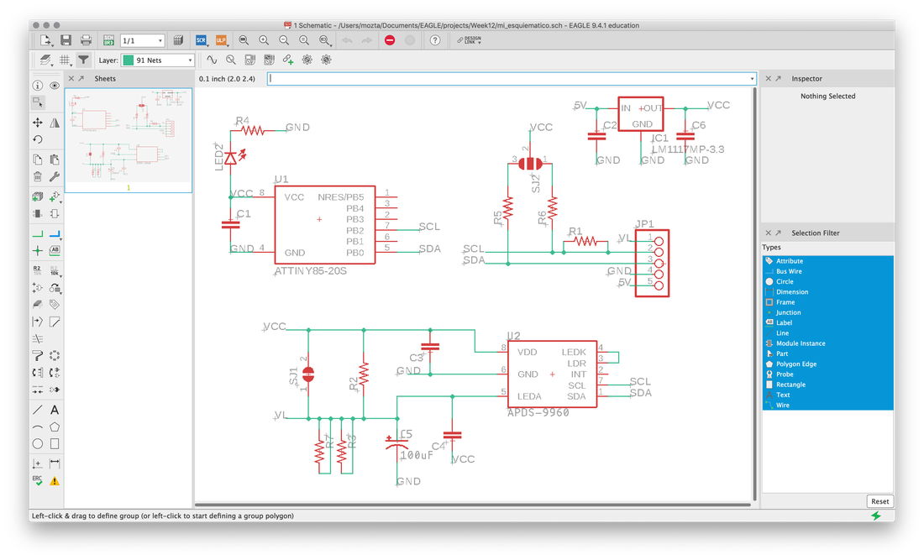Click the Simulate sine wave icon

pyautogui.click(x=212, y=60)
